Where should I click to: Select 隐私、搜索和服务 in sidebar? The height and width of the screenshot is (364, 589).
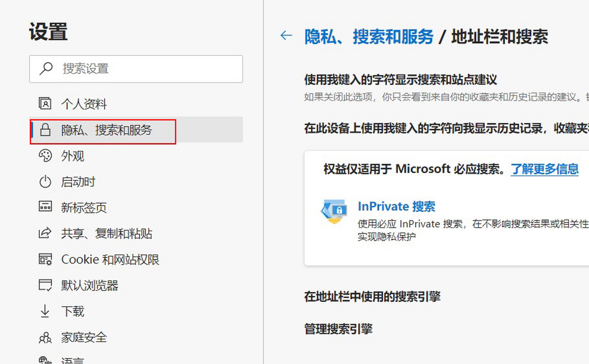(x=136, y=130)
